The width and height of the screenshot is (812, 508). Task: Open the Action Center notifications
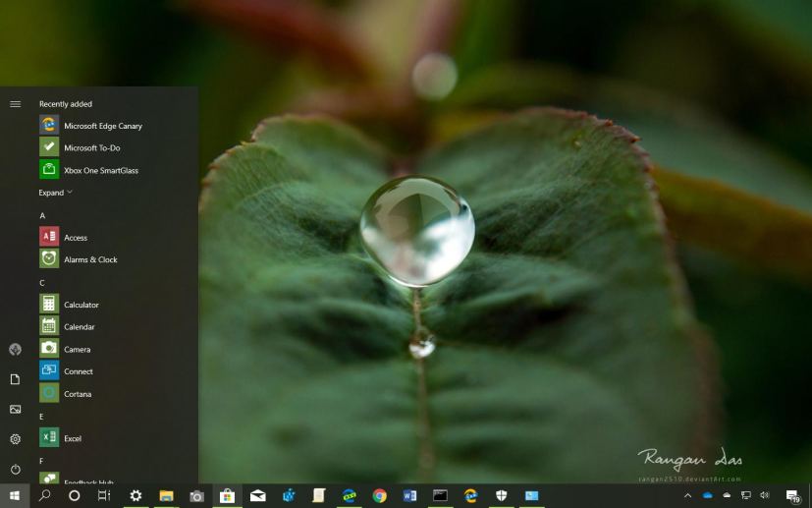792,496
